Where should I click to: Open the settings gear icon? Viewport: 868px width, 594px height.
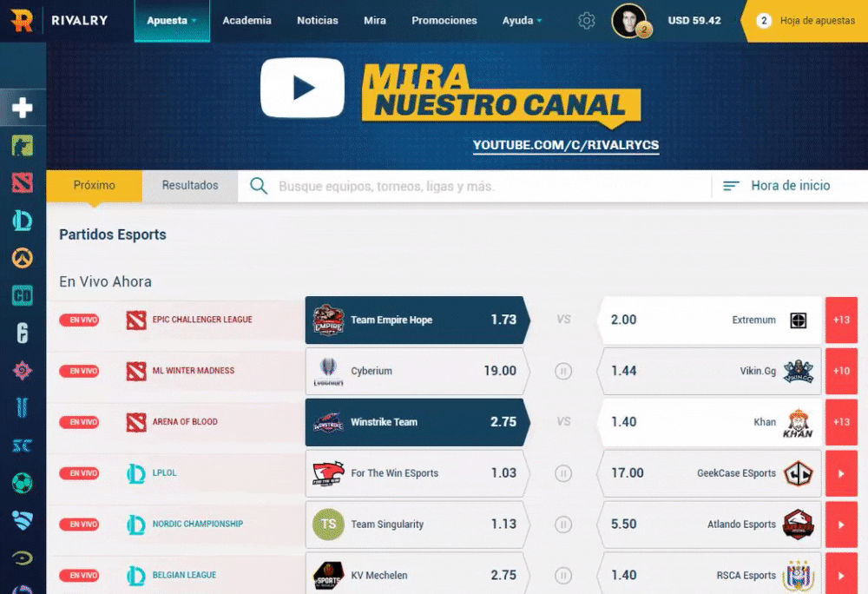pos(586,21)
